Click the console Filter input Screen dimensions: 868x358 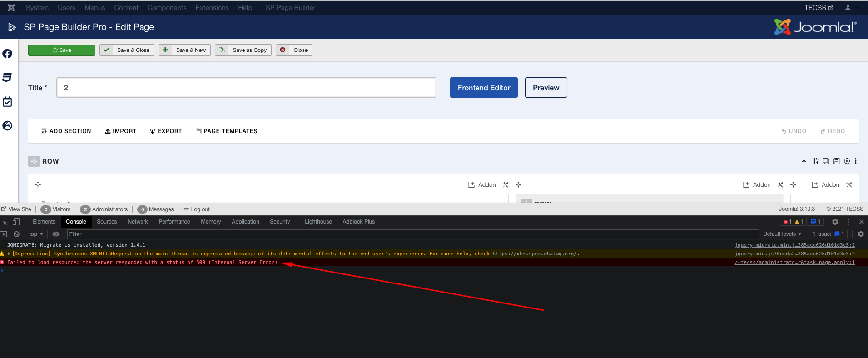click(413, 234)
